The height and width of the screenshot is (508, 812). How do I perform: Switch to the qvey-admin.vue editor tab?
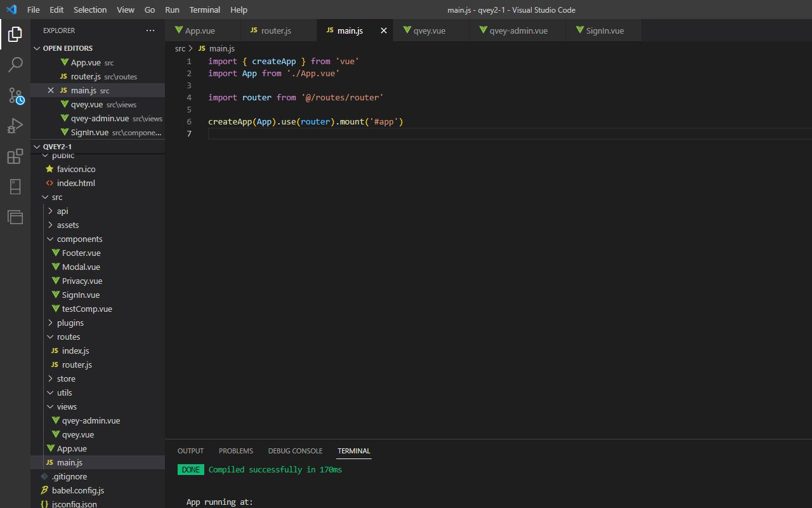point(518,30)
